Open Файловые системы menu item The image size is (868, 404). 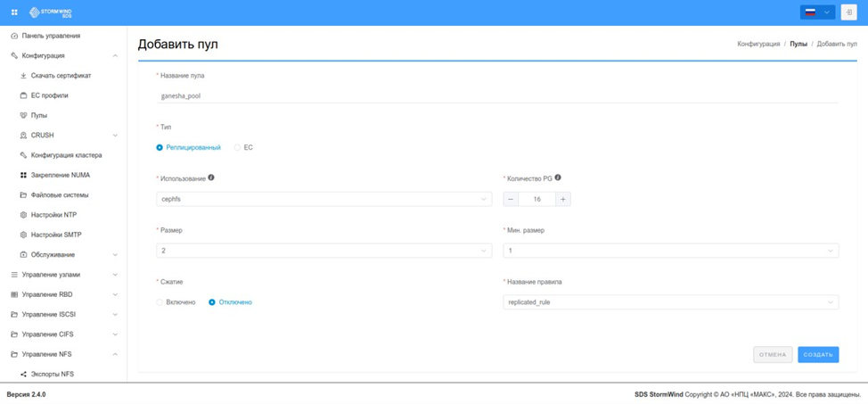63,195
